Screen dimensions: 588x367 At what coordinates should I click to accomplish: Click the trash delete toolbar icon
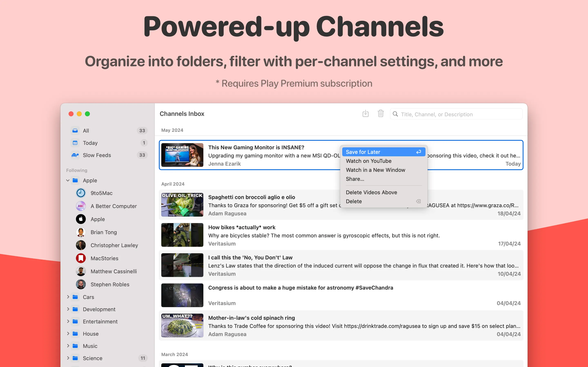pyautogui.click(x=381, y=114)
